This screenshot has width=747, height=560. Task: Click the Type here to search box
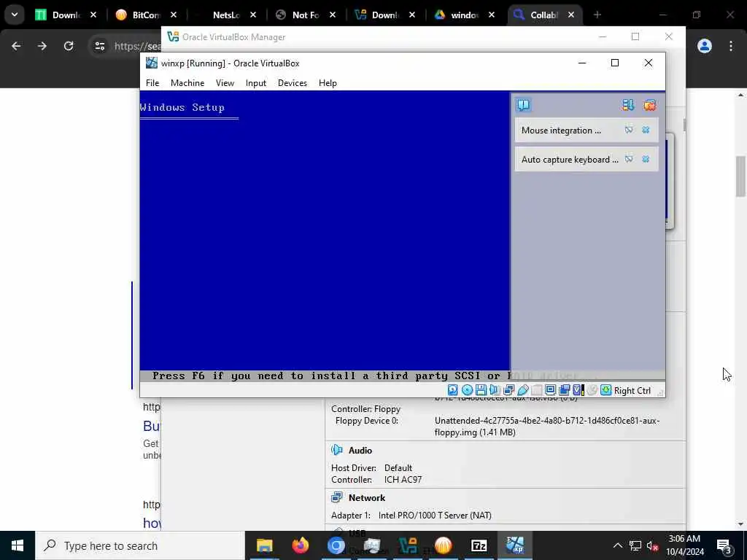pos(140,545)
